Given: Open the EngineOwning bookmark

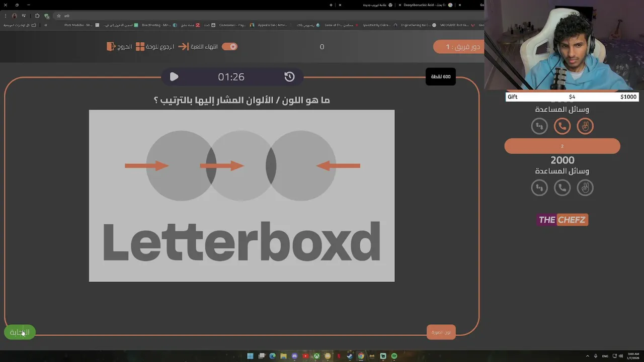Looking at the screenshot, I should [x=419, y=25].
